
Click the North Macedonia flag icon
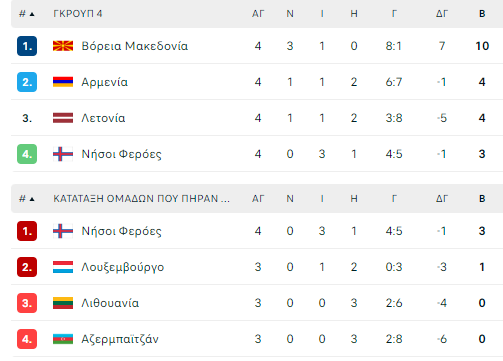63,46
